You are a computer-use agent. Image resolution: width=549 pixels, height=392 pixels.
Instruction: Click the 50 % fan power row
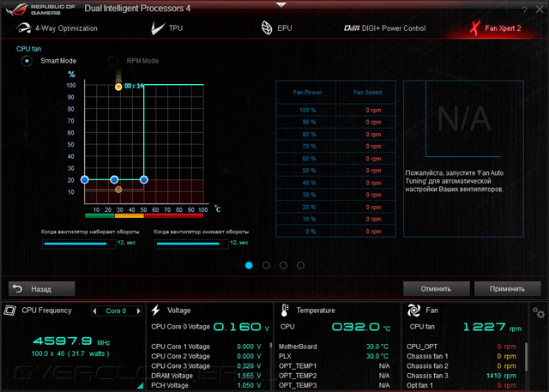pyautogui.click(x=335, y=171)
